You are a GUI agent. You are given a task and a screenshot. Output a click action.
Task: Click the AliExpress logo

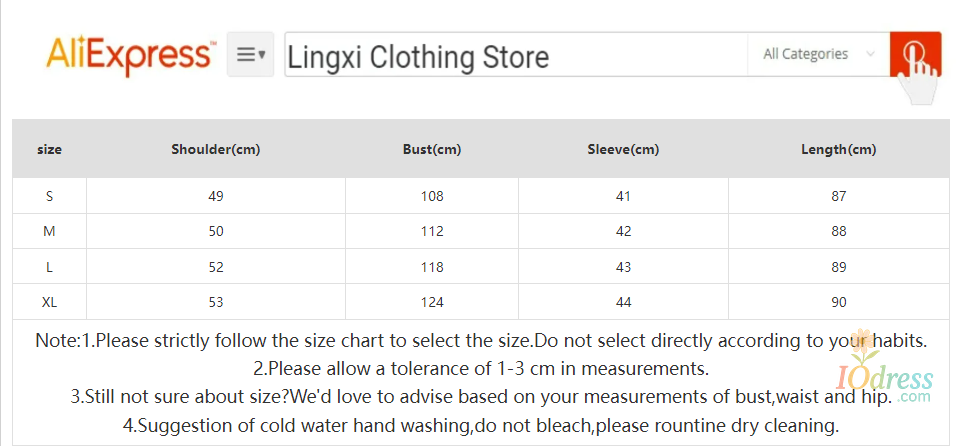pos(130,54)
